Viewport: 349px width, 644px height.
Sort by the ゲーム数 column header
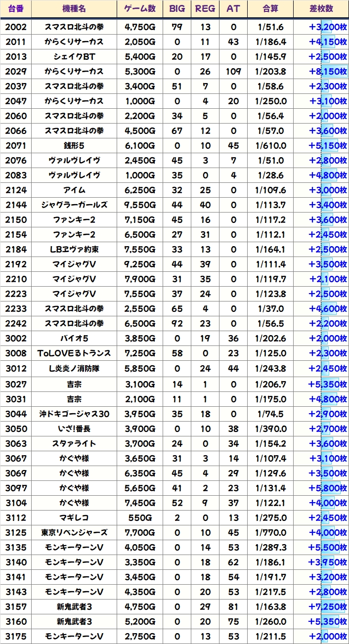coord(140,9)
